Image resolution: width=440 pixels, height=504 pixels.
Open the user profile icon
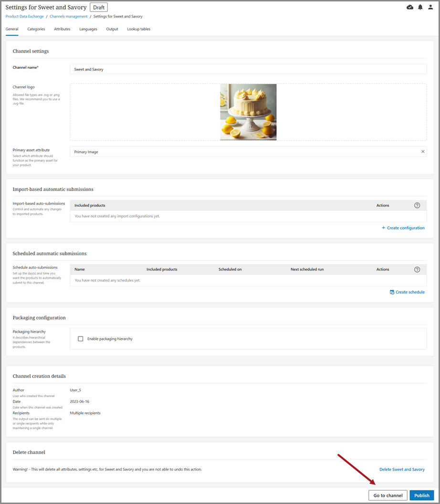431,7
